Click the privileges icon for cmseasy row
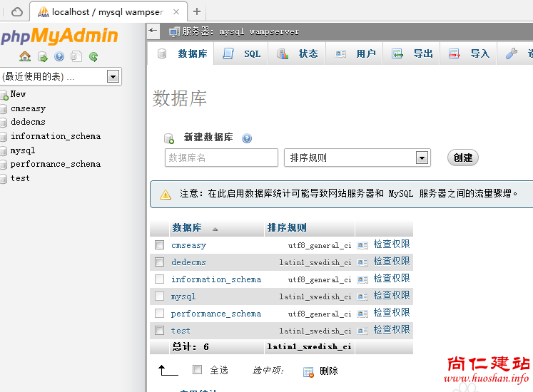 click(x=362, y=245)
